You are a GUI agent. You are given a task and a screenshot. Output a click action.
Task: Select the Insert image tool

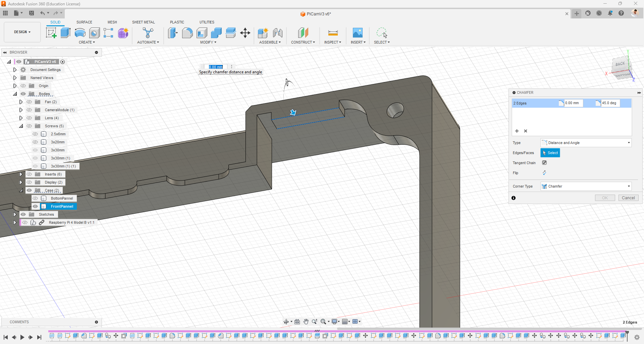pyautogui.click(x=358, y=33)
